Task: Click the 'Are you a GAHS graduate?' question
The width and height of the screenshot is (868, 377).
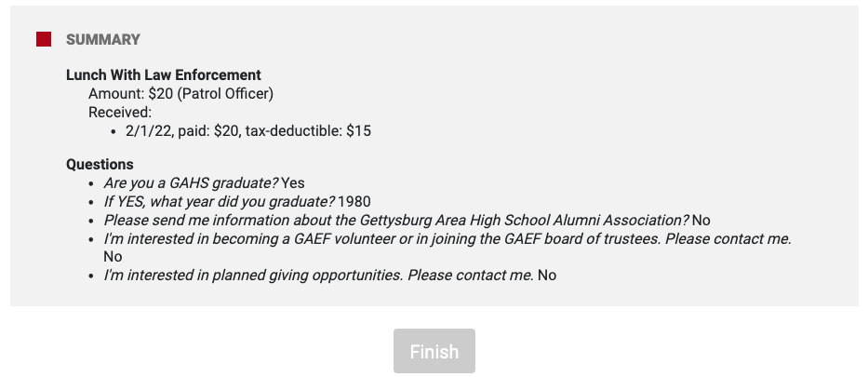Action: pyautogui.click(x=191, y=183)
